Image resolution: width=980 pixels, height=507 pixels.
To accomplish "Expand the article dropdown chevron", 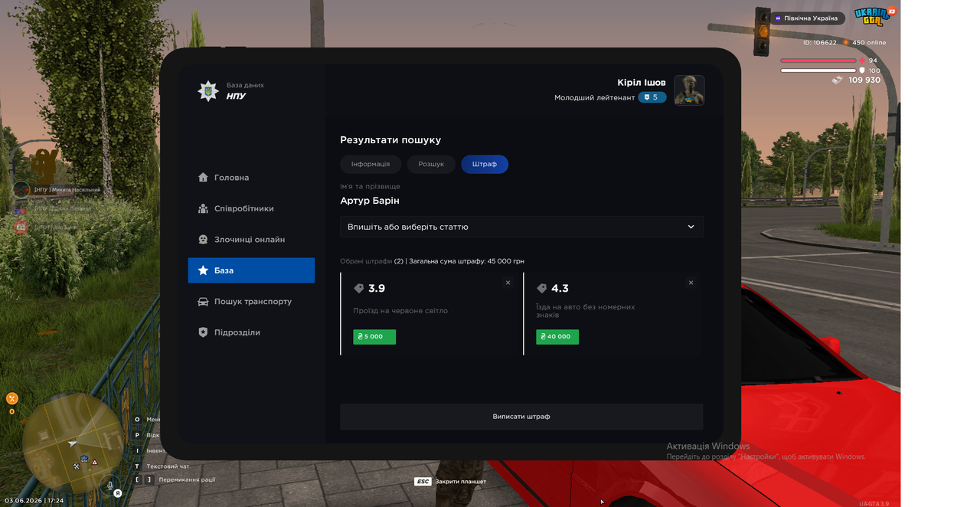I will 691,227.
